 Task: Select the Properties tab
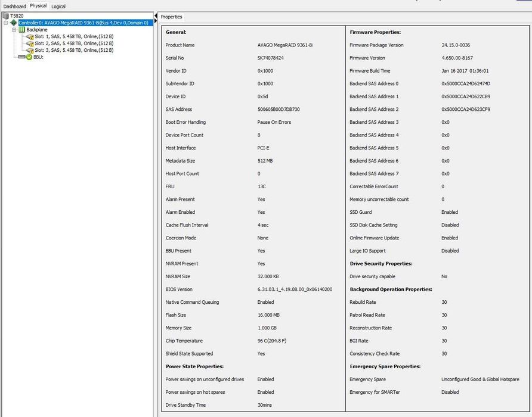[171, 17]
